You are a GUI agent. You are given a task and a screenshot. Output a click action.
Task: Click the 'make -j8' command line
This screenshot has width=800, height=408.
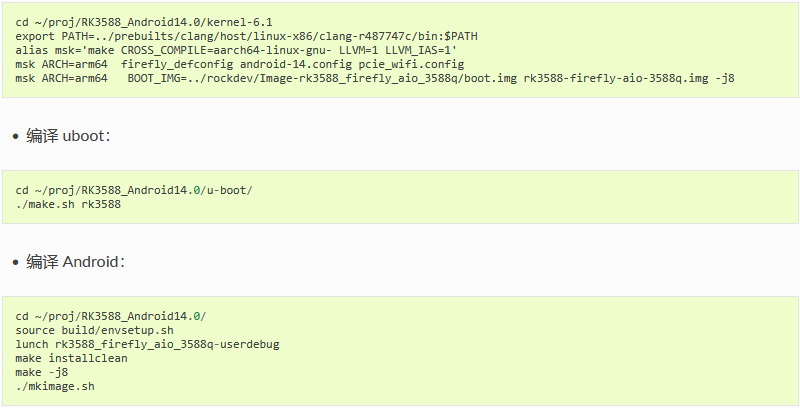tap(42, 372)
